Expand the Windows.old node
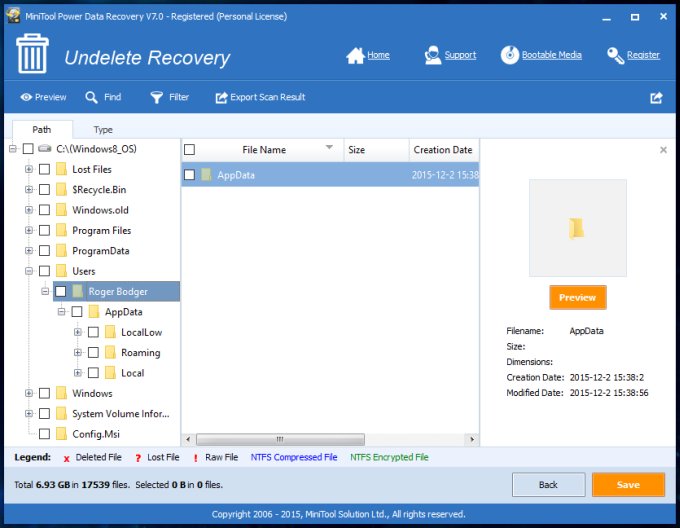 pos(29,210)
